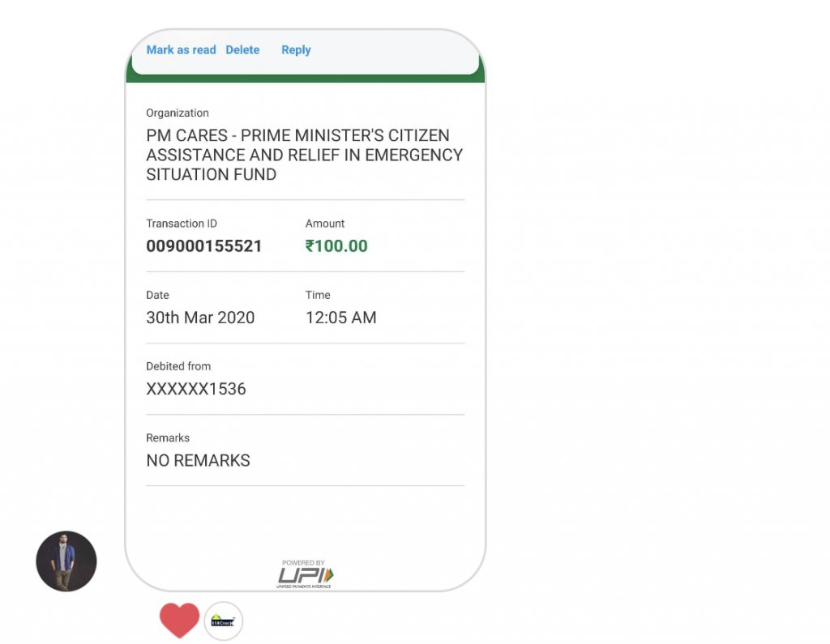The width and height of the screenshot is (830, 644).
Task: Select the transaction ID 009000155521
Action: point(203,246)
